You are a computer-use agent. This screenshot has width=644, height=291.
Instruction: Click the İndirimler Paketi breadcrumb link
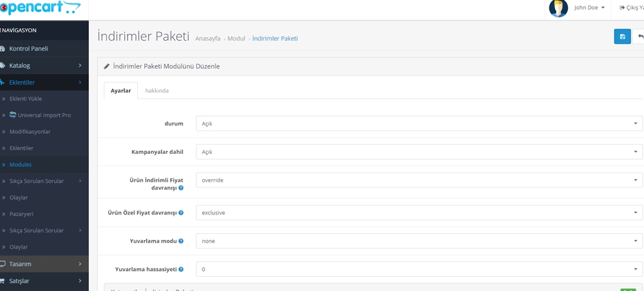coord(275,39)
